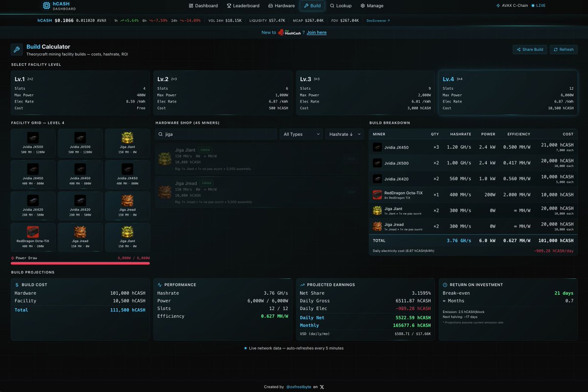Click the QTY column header

(x=435, y=134)
